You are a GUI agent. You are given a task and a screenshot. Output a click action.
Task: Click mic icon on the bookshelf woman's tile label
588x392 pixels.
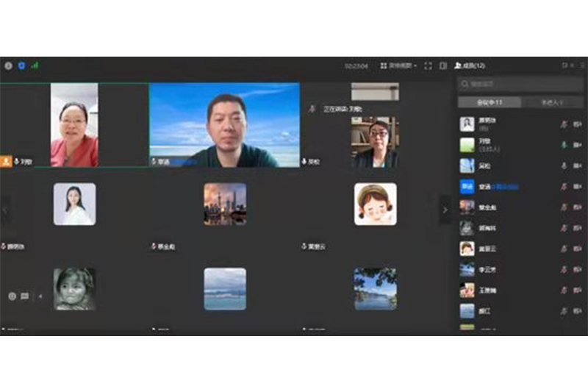click(x=304, y=162)
